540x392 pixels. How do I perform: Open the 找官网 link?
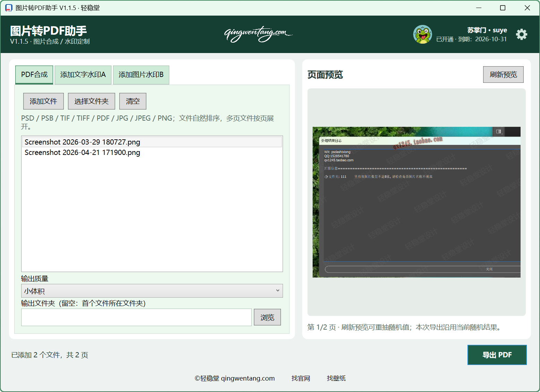[301, 378]
